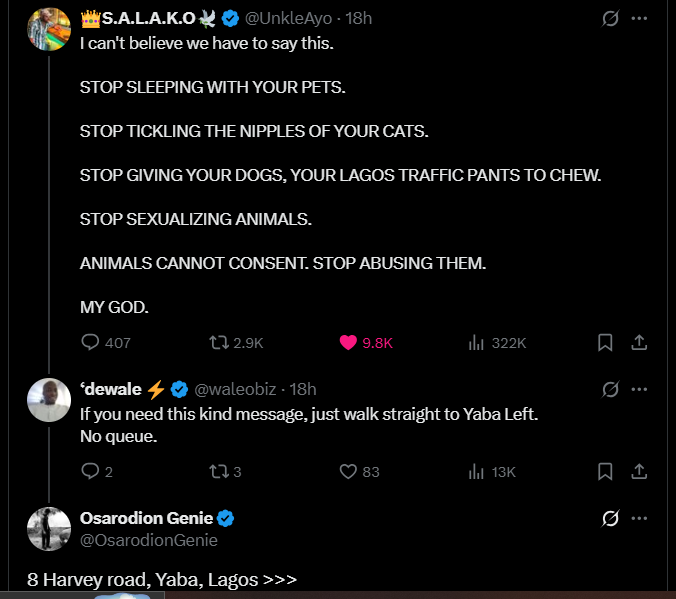Open the @waleobiz profile handle

tap(238, 389)
